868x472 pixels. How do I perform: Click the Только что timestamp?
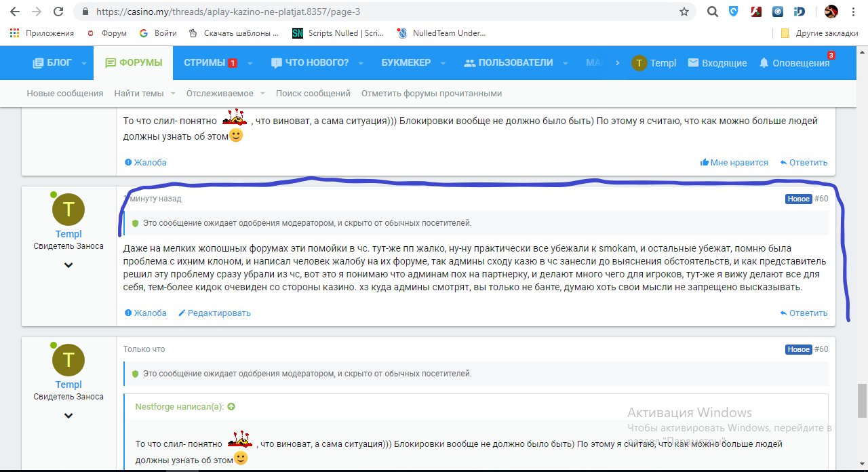click(x=144, y=349)
